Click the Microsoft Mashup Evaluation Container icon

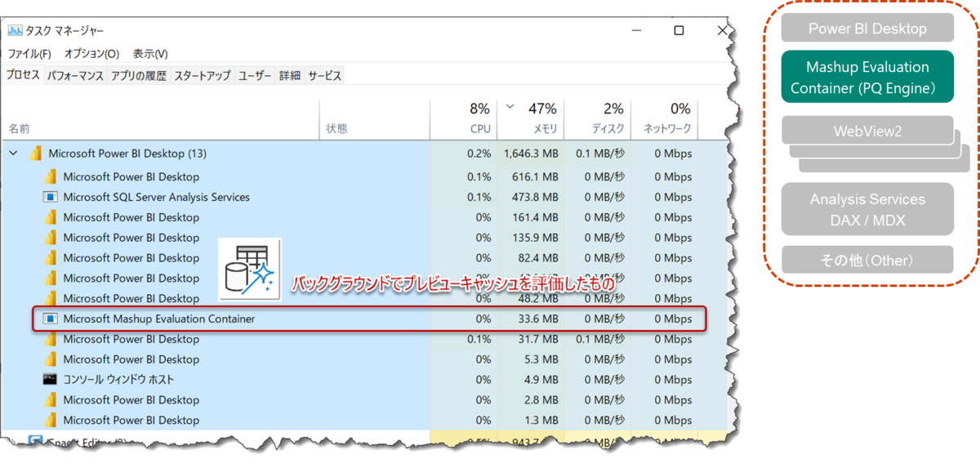[50, 319]
